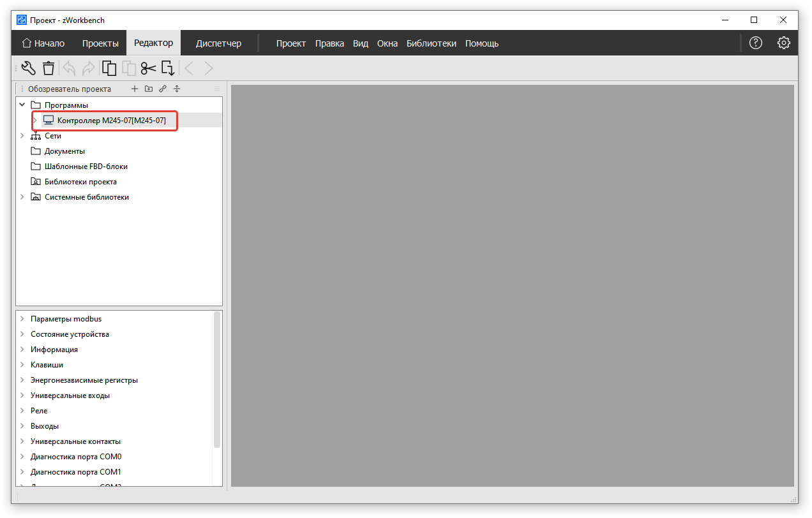Expand the Сети tree node

tap(22, 136)
